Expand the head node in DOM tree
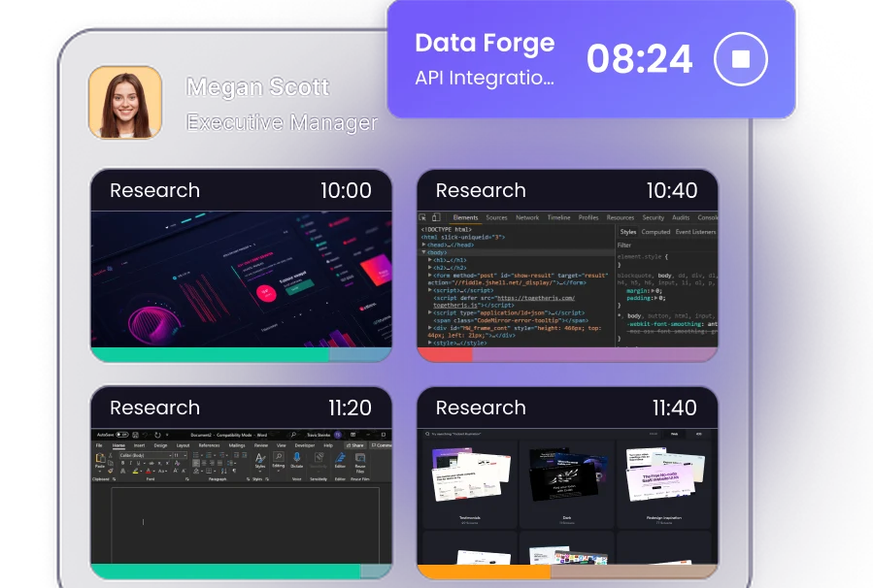Viewport: 873px width, 588px height. [x=423, y=245]
